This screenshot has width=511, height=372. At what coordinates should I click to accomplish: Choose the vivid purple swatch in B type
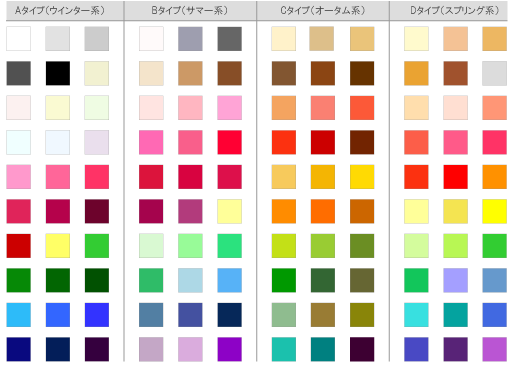(230, 349)
